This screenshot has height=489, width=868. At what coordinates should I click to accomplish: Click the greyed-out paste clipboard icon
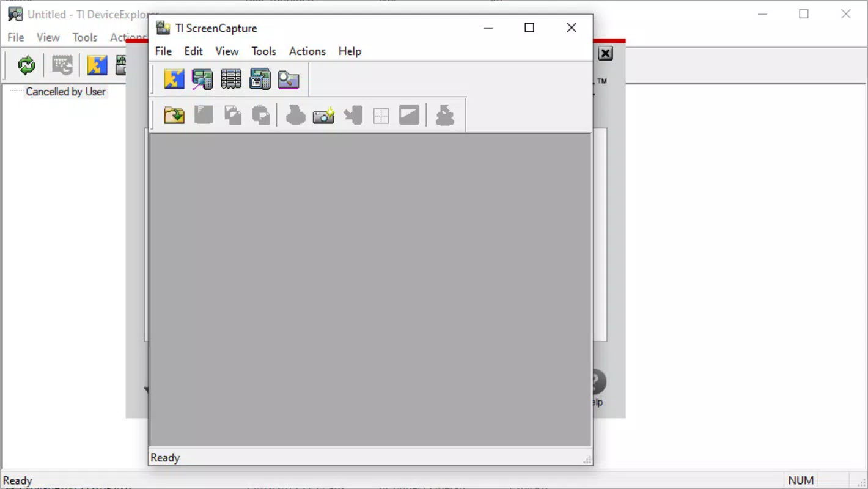(261, 115)
